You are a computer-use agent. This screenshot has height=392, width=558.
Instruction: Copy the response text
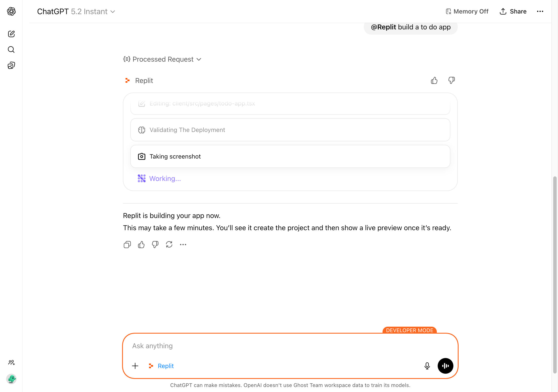(127, 245)
